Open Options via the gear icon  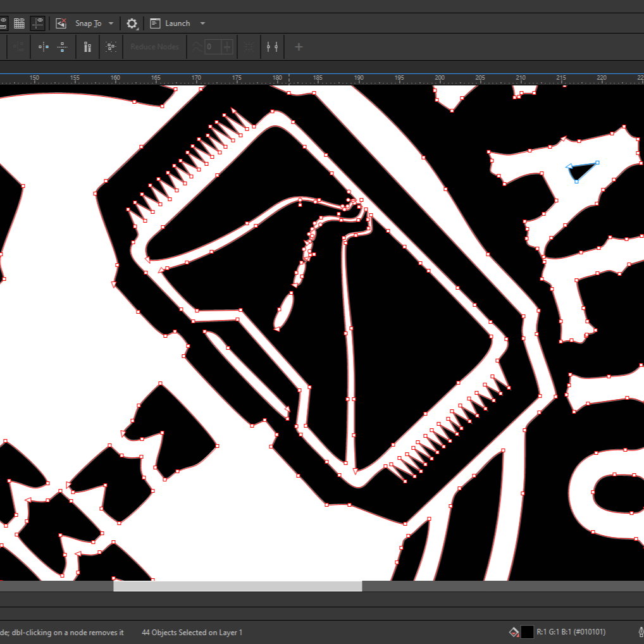(x=132, y=23)
